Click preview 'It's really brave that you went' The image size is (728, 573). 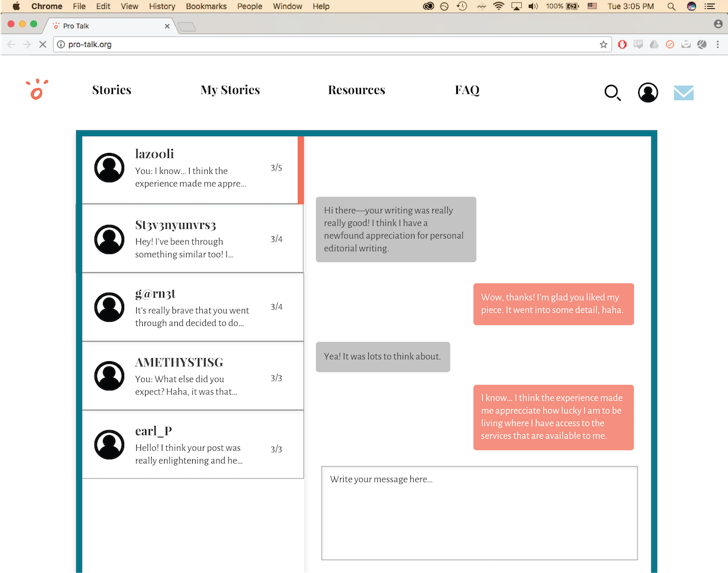coord(192,317)
